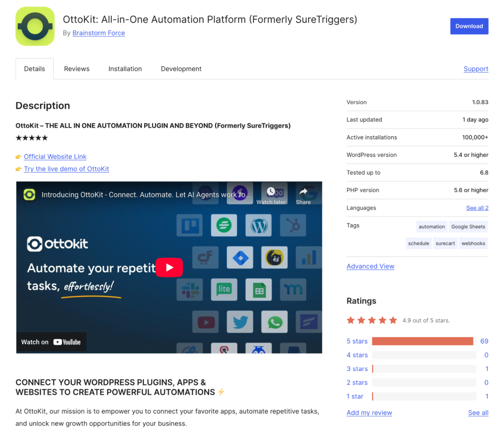Click the WhatsApp icon in video thumbnail
Image resolution: width=504 pixels, height=430 pixels.
274,322
